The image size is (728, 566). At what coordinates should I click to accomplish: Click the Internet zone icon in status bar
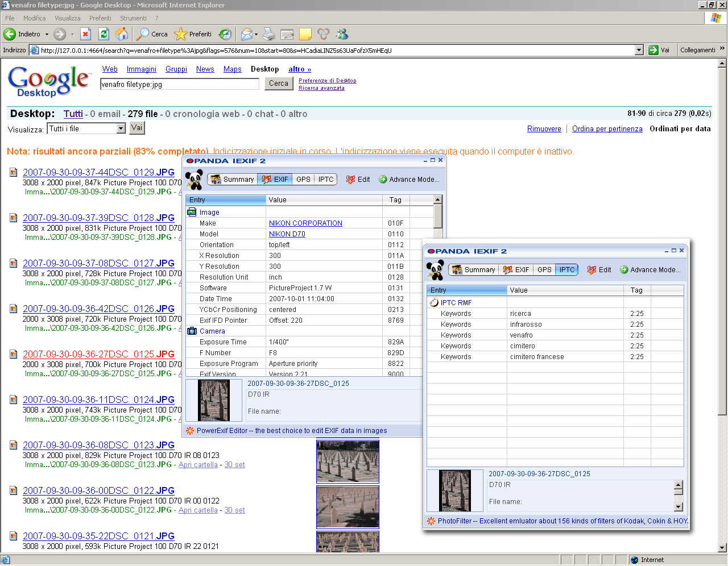(635, 560)
